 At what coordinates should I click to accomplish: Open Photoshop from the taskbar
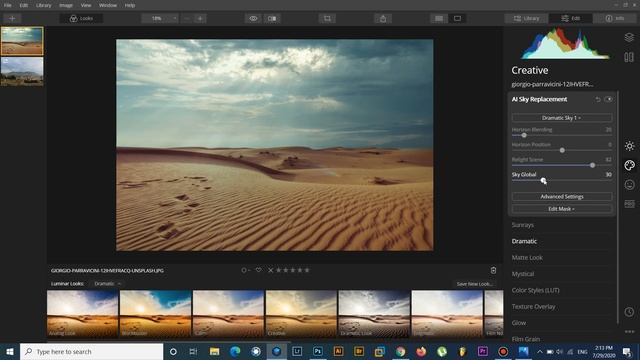click(318, 351)
